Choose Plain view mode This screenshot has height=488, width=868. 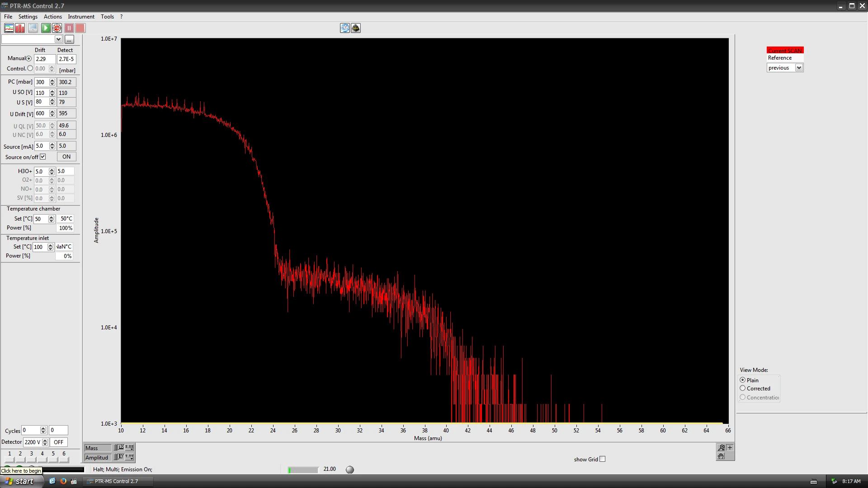point(742,380)
